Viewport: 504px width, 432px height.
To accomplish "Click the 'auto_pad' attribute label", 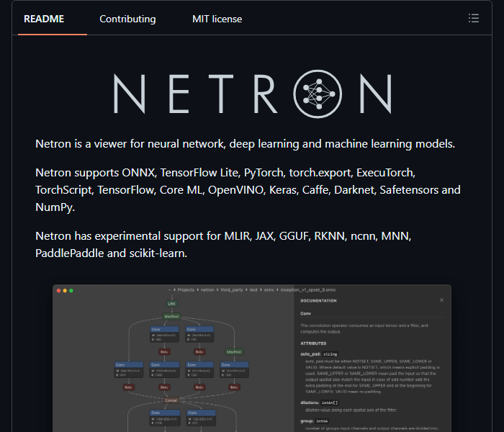I will coord(310,354).
